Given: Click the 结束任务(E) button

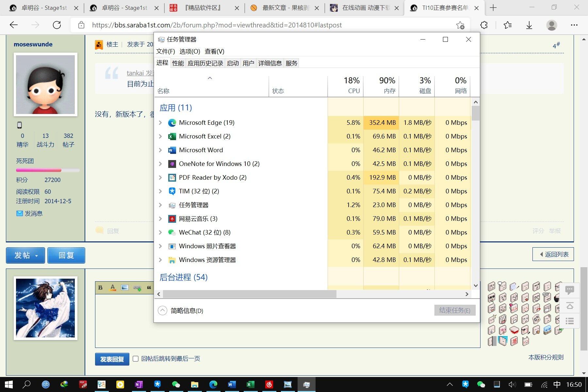Looking at the screenshot, I should click(x=455, y=310).
